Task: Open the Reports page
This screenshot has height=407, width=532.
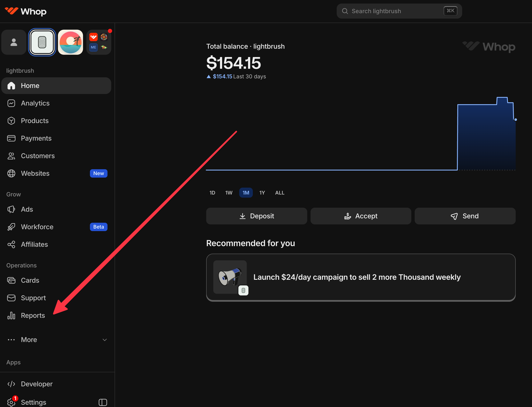Action: click(x=56, y=315)
